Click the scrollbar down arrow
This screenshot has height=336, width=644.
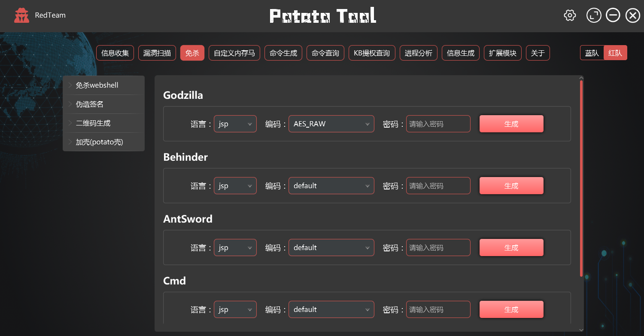pos(581,330)
